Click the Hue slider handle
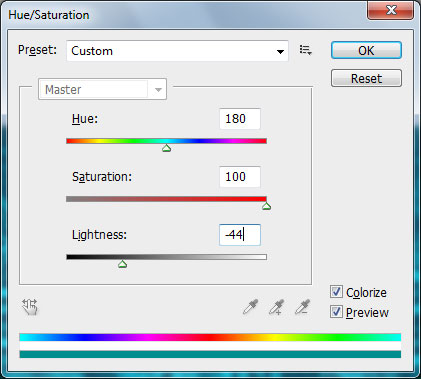Screen dimensions: 421x379 tap(166, 148)
